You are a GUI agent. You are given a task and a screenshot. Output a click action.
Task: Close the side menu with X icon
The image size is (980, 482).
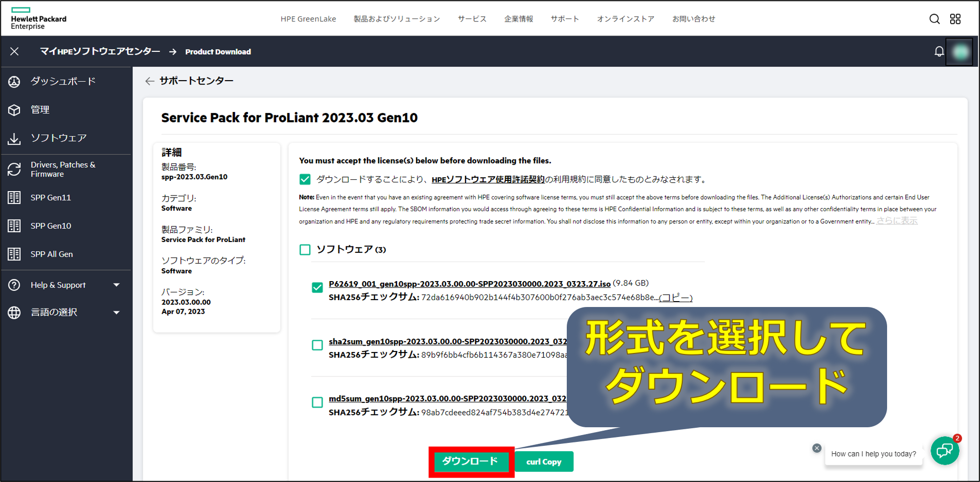15,51
